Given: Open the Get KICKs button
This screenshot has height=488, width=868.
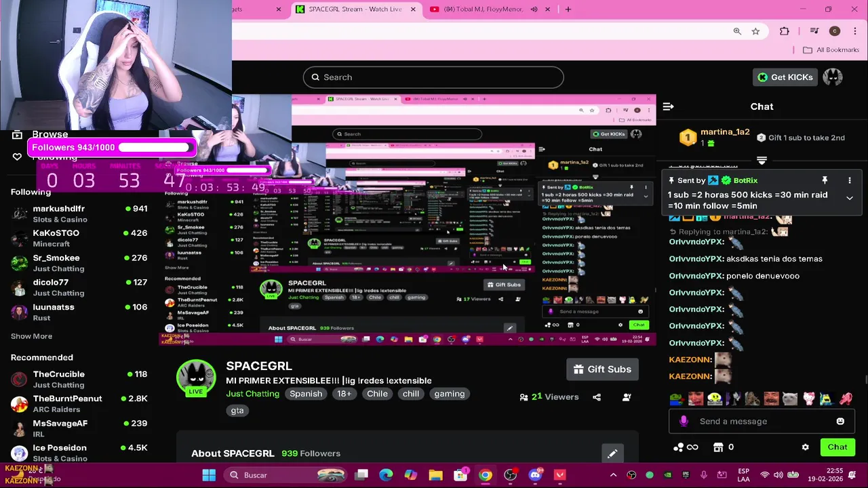Looking at the screenshot, I should pos(785,77).
